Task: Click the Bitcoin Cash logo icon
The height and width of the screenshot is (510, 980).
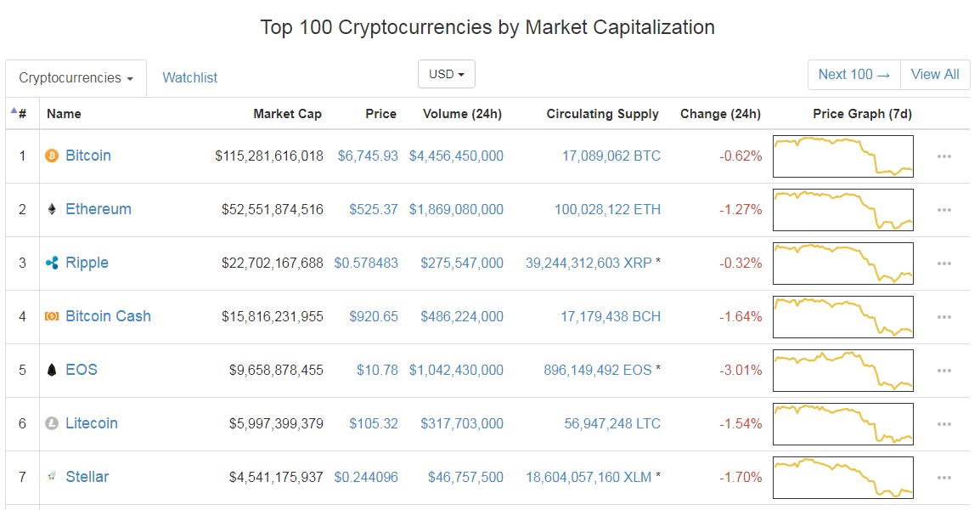Action: (52, 317)
